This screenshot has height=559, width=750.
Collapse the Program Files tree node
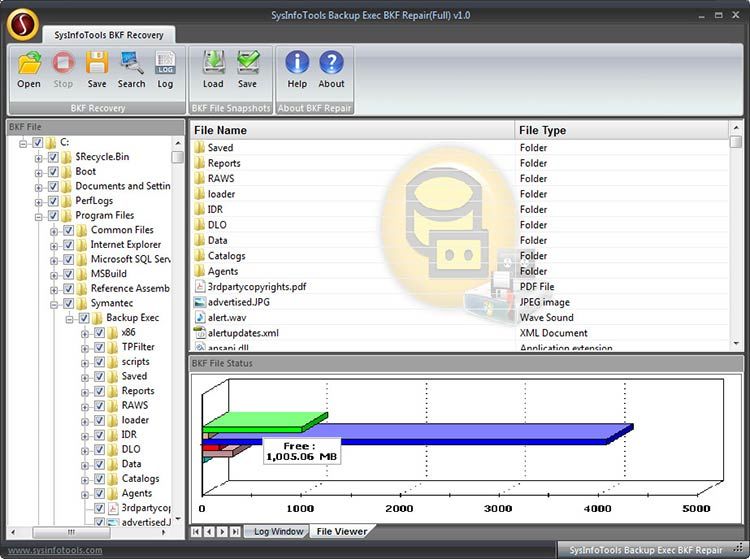[x=38, y=216]
